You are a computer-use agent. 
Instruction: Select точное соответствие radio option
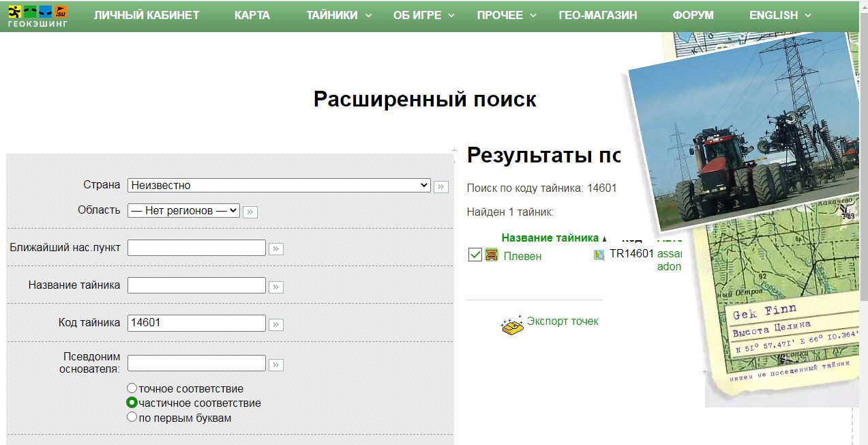pyautogui.click(x=132, y=388)
